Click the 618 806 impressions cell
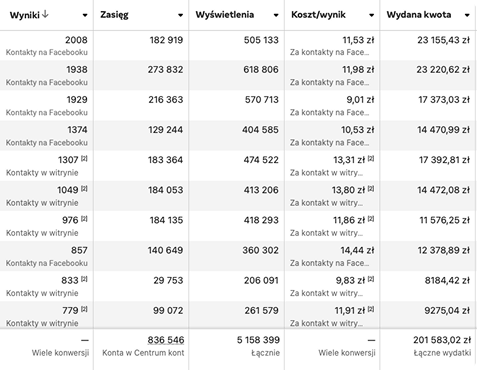477x370 pixels. pyautogui.click(x=261, y=70)
